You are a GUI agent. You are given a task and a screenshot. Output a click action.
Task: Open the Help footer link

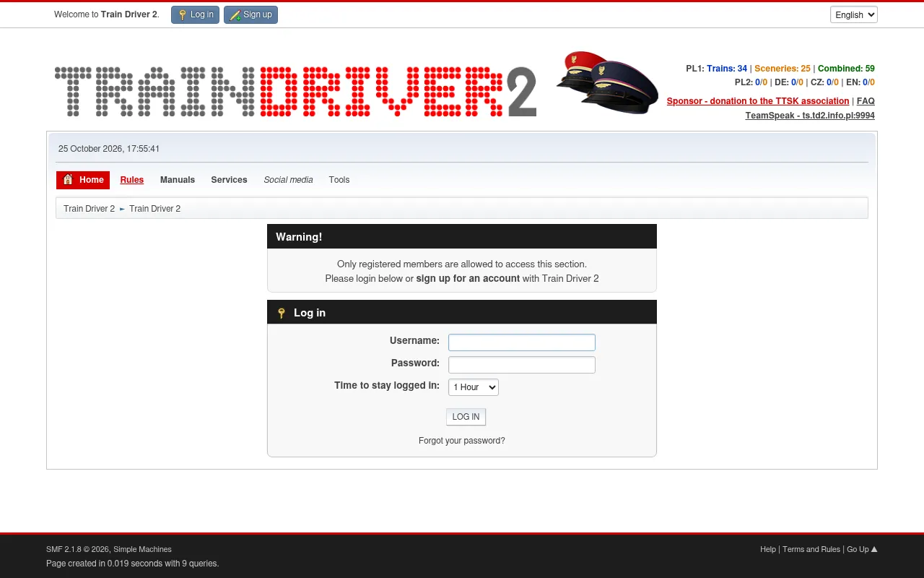tap(768, 549)
